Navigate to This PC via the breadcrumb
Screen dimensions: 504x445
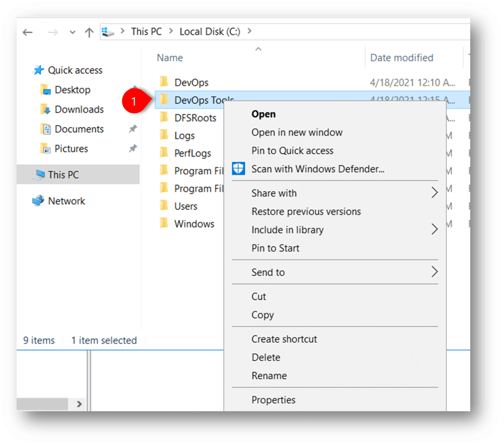pyautogui.click(x=146, y=31)
